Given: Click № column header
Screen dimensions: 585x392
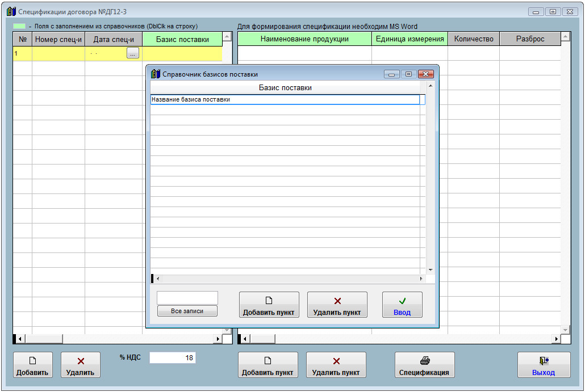Looking at the screenshot, I should [x=23, y=39].
